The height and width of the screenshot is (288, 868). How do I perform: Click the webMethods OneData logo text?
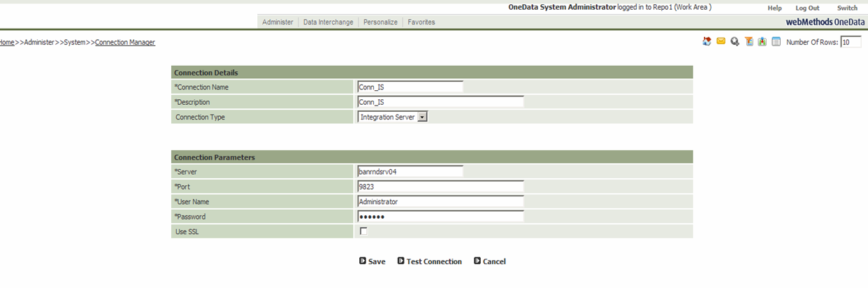coord(825,22)
